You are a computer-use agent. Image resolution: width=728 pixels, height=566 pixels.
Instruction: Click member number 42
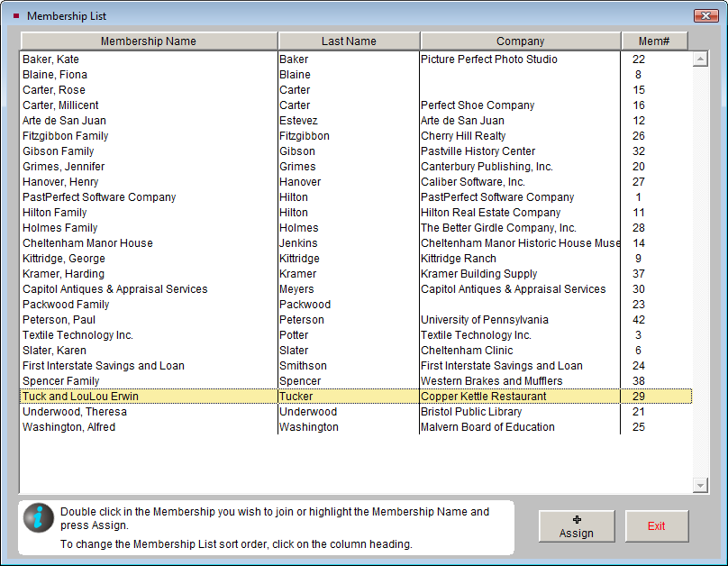(639, 319)
